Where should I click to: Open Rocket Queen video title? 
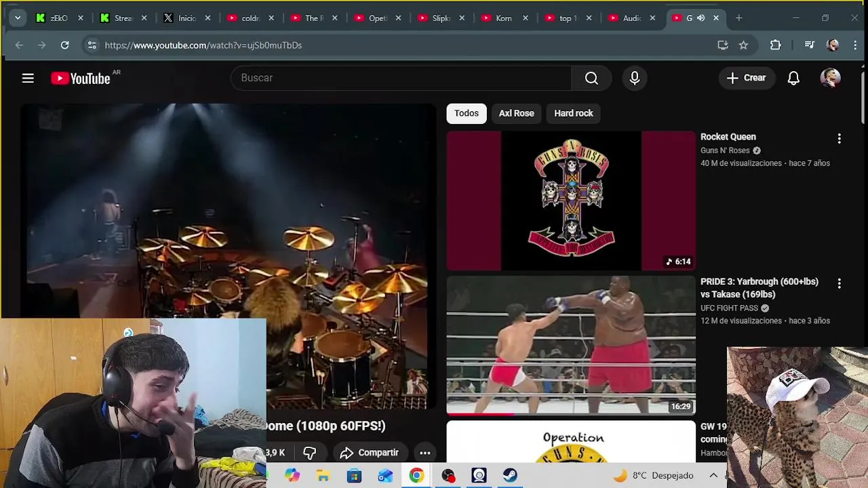[728, 137]
